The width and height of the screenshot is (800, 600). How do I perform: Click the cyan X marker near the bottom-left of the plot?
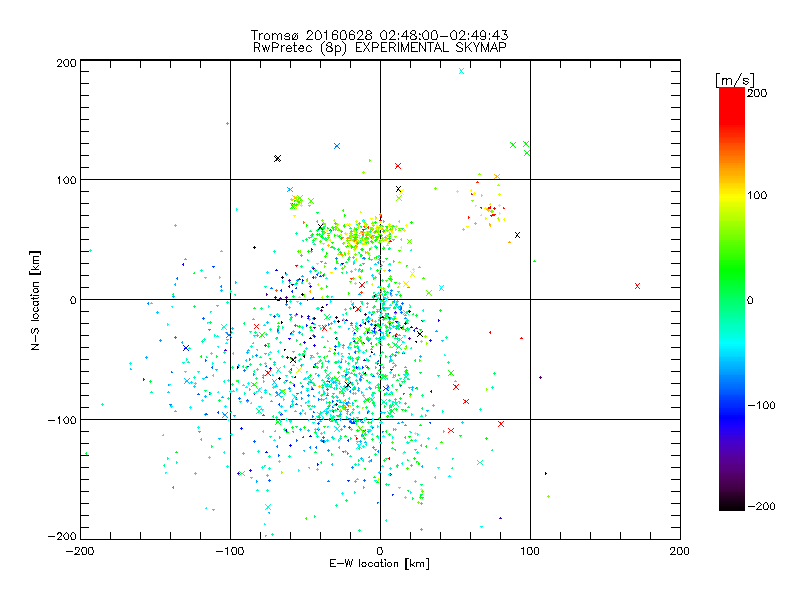click(x=268, y=507)
